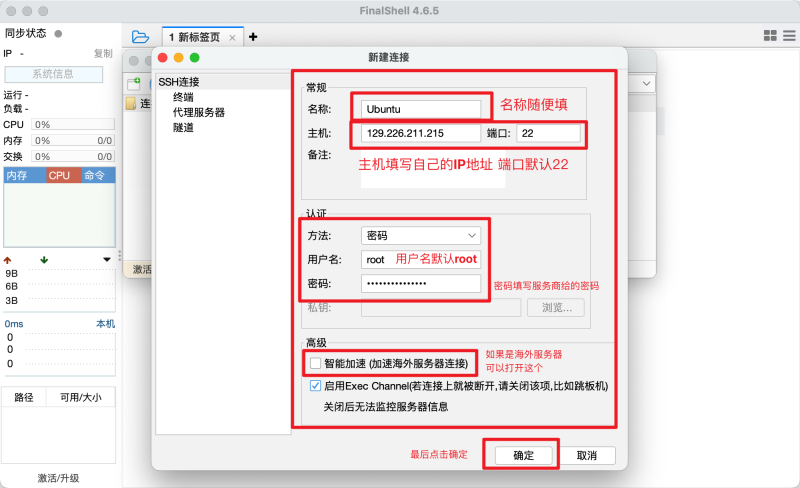This screenshot has width=800, height=488.
Task: Select 隧道 in the settings tree
Action: (183, 128)
